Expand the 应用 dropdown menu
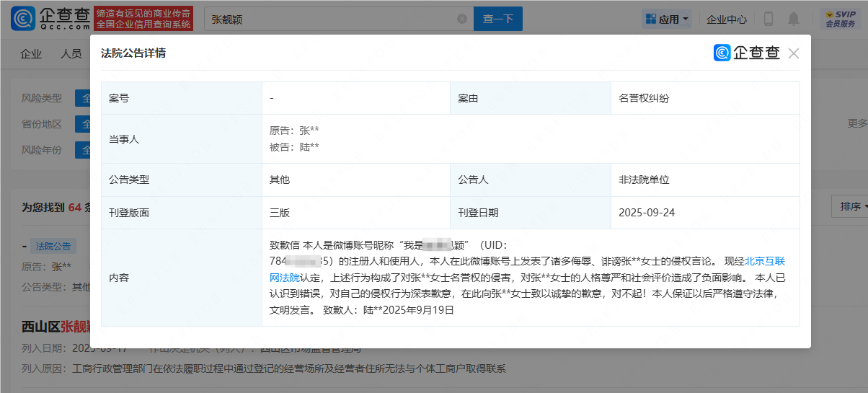Screen dimensions: 868x393 pos(666,19)
